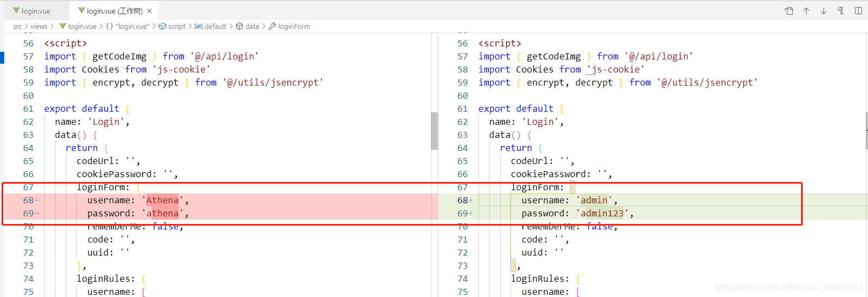Switch to the first login.vue tab
The width and height of the screenshot is (868, 297).
[32, 11]
